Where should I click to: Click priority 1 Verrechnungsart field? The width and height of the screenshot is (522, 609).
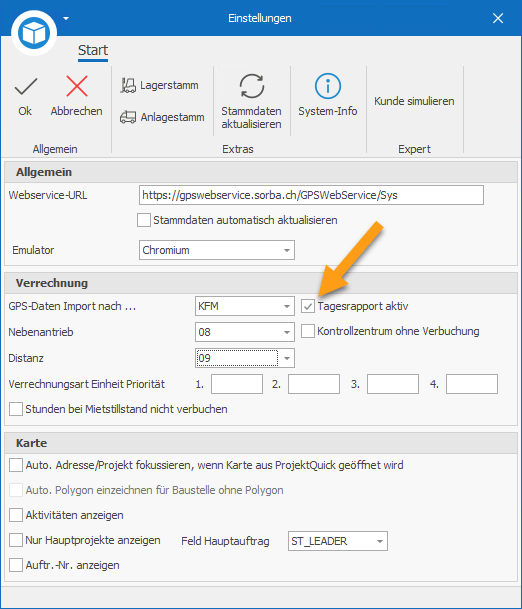(237, 384)
